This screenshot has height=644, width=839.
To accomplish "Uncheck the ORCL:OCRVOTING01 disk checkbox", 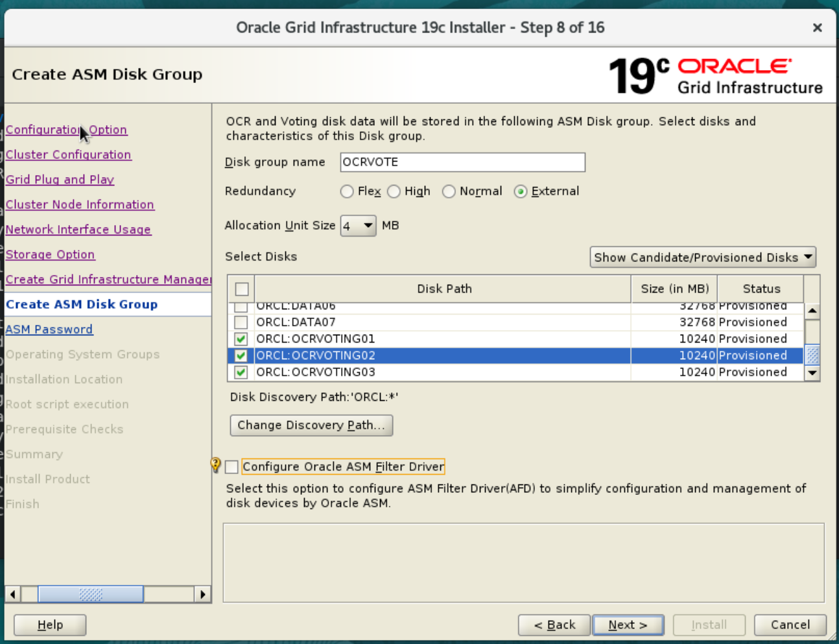I will (241, 339).
